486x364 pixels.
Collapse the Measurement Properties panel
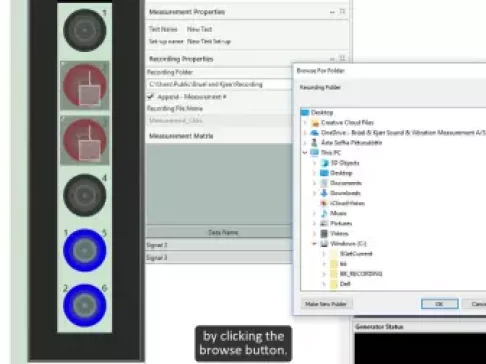[332, 12]
